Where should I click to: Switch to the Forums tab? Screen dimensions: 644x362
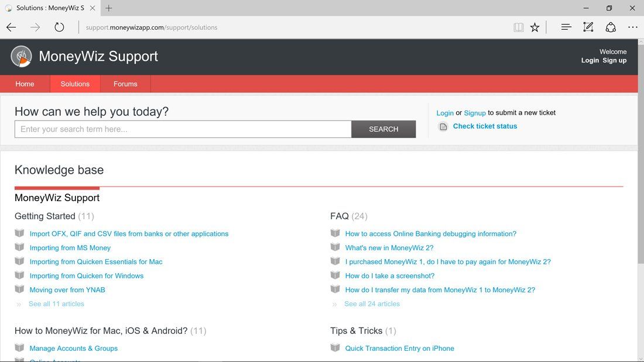click(x=125, y=83)
